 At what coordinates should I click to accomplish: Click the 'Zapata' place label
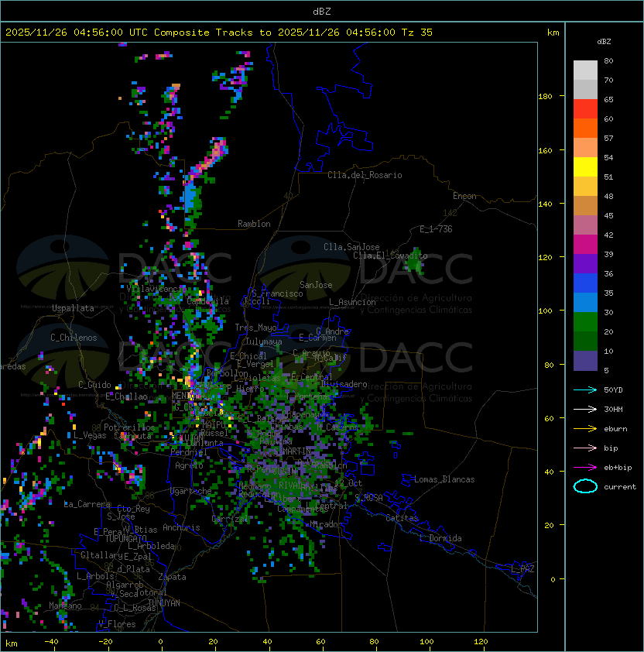point(172,577)
